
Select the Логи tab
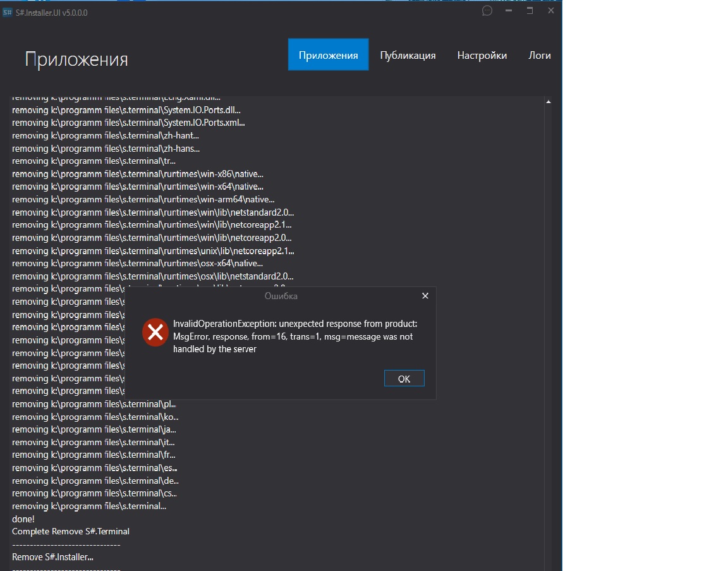pyautogui.click(x=539, y=55)
